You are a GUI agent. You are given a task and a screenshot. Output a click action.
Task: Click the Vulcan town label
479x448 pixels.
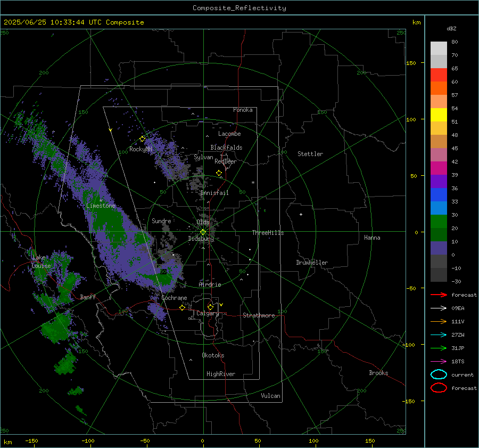[x=270, y=396]
